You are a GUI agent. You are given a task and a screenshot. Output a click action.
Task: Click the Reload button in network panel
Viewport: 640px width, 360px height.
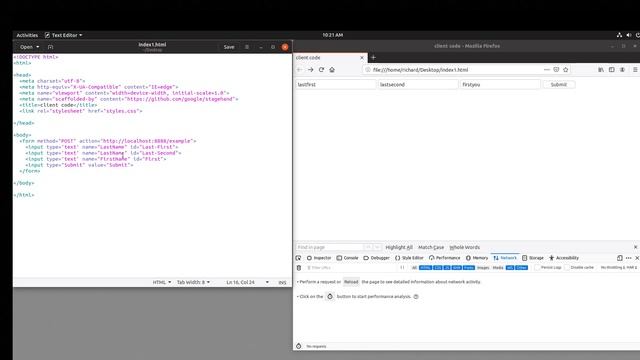pyautogui.click(x=351, y=282)
